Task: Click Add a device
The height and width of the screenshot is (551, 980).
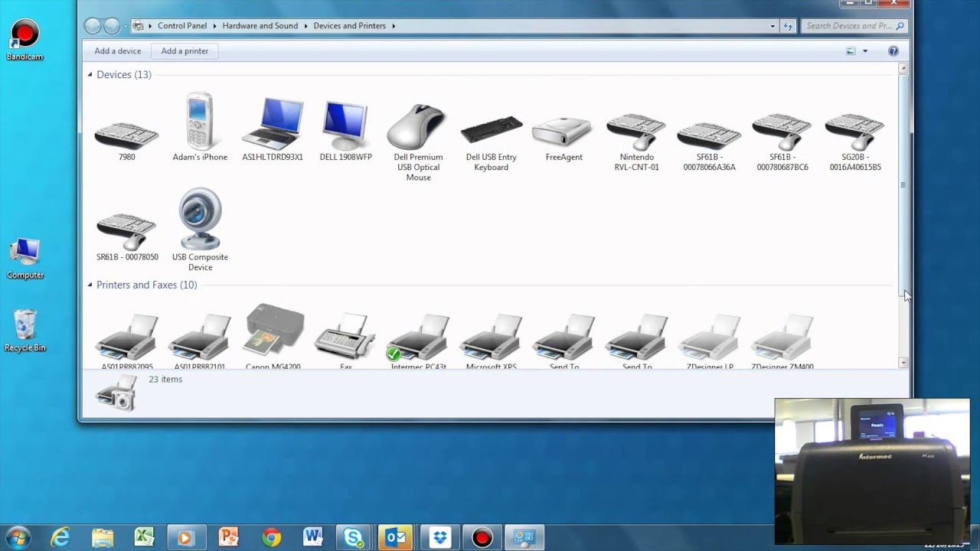Action: [x=117, y=51]
